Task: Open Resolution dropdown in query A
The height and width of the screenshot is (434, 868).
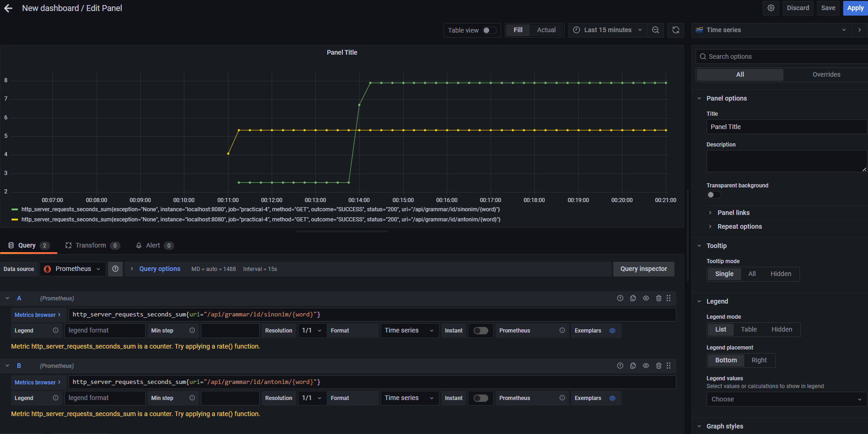Action: tap(312, 331)
